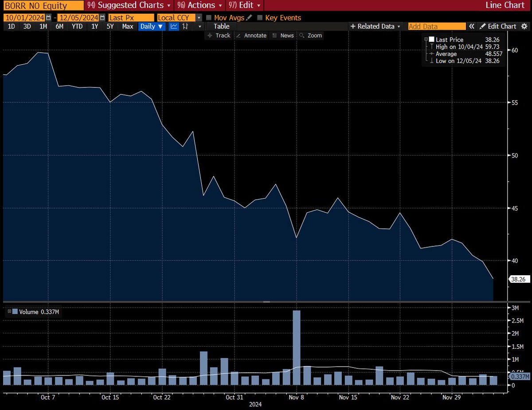Toggle the News overlay tool
The height and width of the screenshot is (410, 532).
283,35
